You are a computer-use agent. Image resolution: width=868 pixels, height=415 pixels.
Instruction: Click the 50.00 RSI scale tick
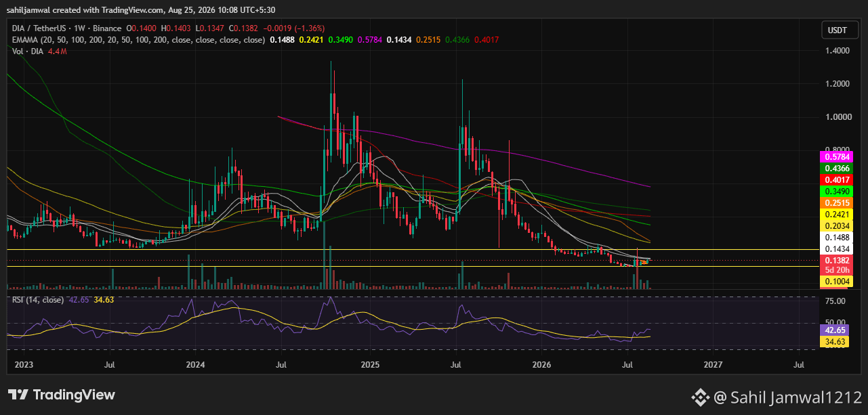pos(836,323)
